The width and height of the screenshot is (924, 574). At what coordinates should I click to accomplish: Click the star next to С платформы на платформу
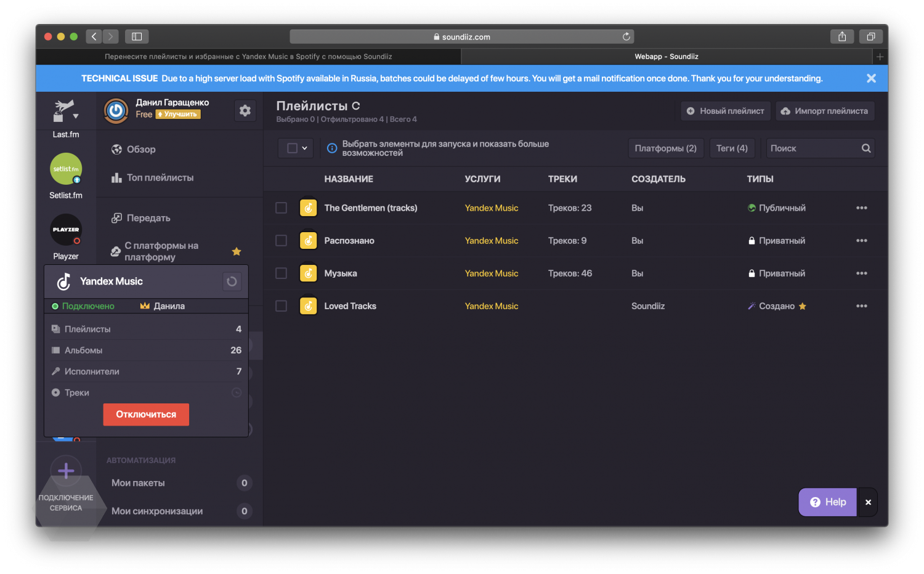(237, 251)
